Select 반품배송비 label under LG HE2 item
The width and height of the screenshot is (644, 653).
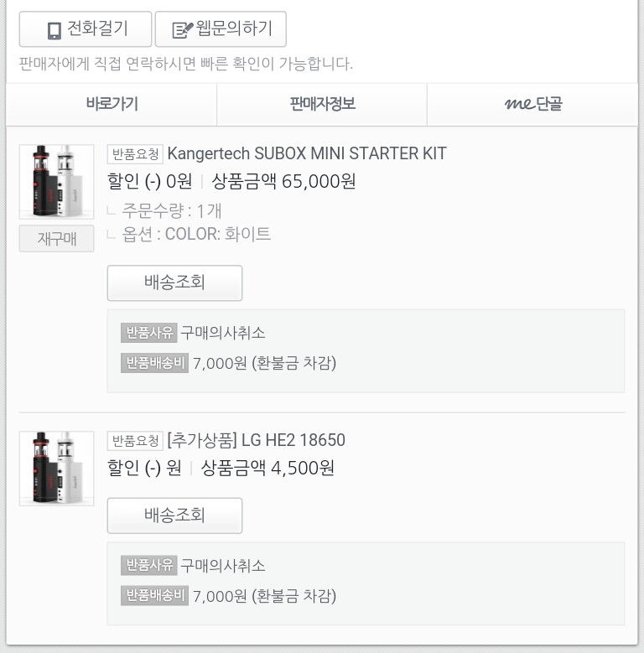tap(154, 596)
